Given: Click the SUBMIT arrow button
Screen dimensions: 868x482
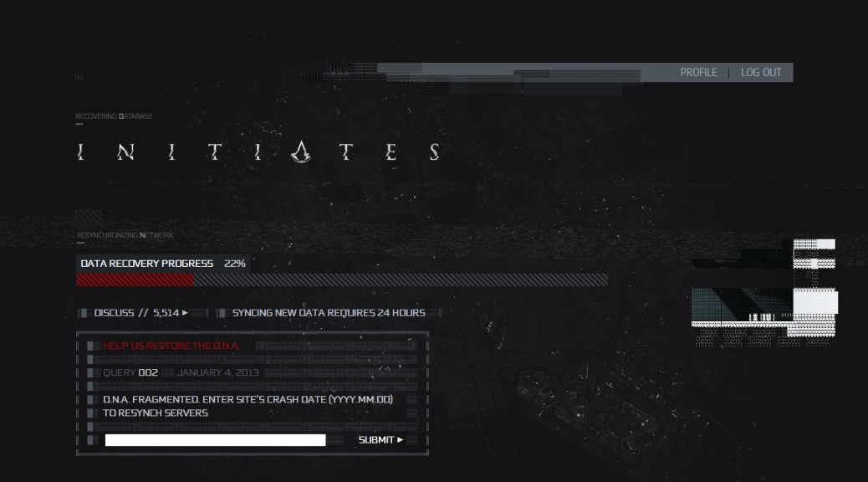Looking at the screenshot, I should [380, 440].
